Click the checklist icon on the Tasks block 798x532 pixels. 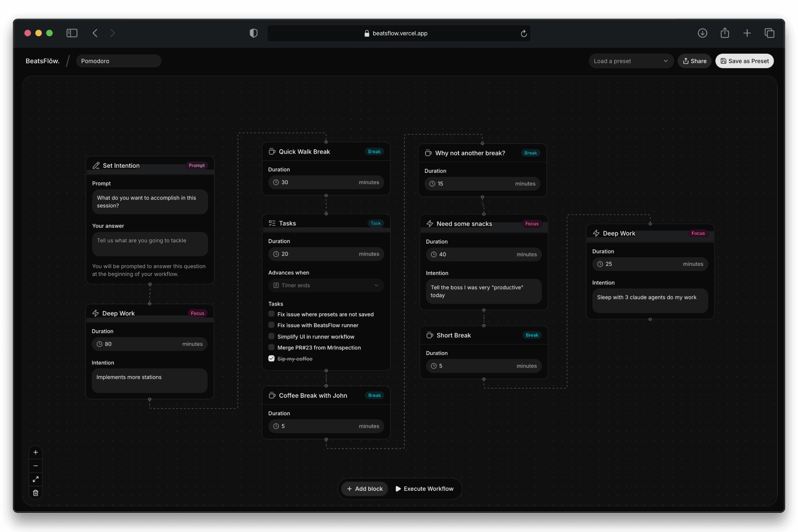[x=272, y=223]
